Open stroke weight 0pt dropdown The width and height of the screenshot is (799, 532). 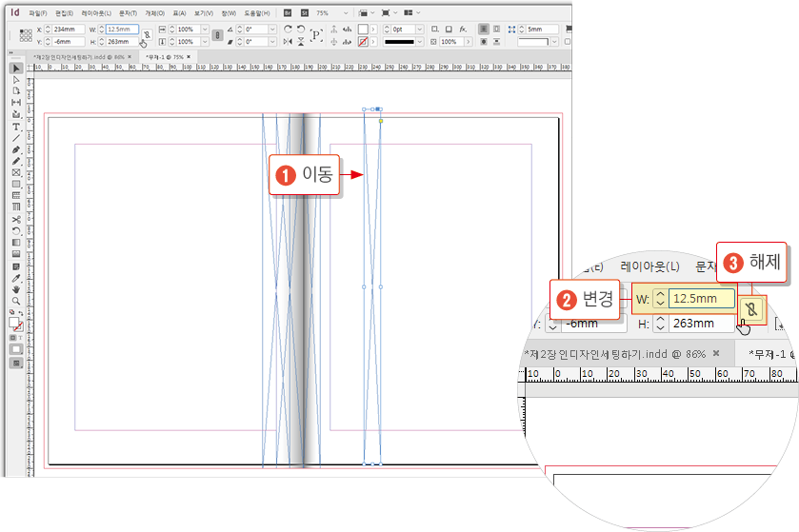(x=419, y=29)
